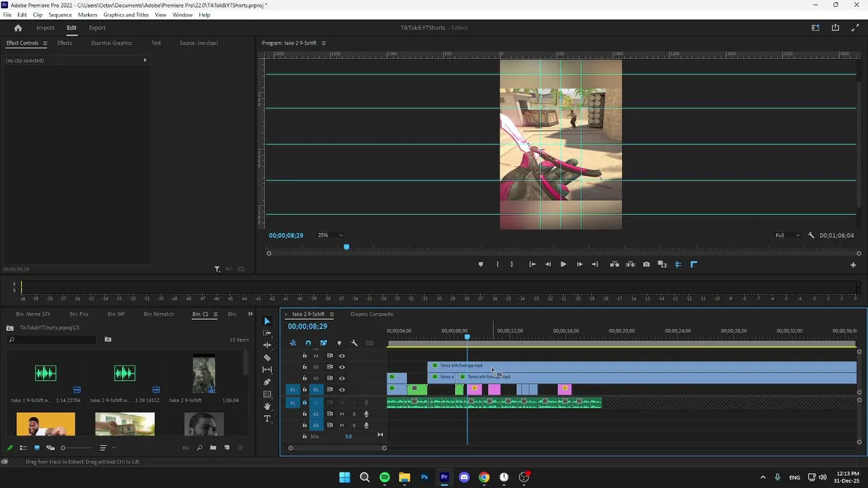This screenshot has width=868, height=488.
Task: Toggle lock on track V3
Action: pyautogui.click(x=304, y=367)
